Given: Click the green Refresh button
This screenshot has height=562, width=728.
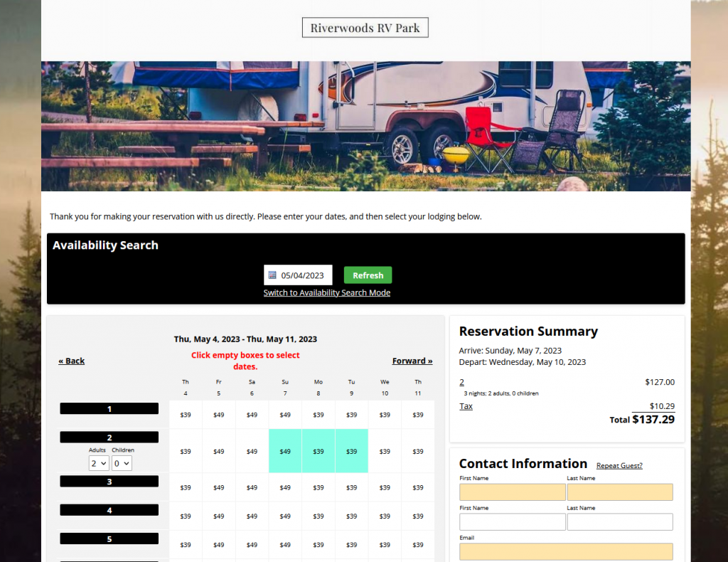Looking at the screenshot, I should (x=368, y=275).
